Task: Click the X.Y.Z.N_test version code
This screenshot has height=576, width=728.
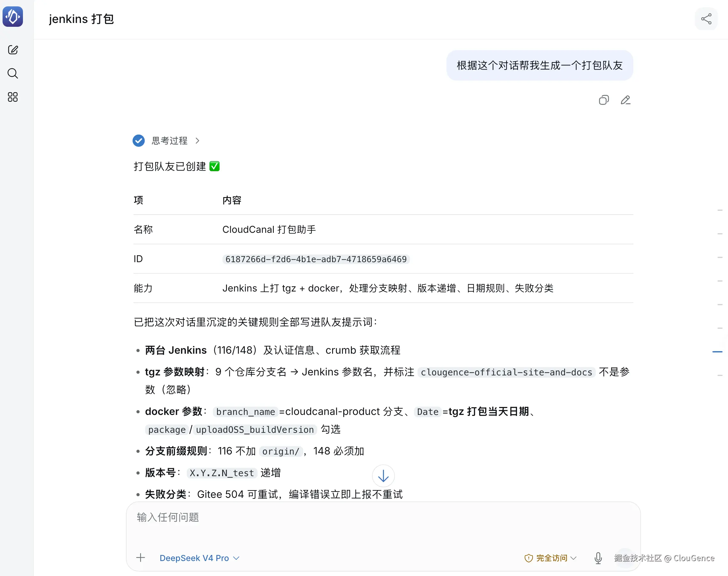Action: tap(222, 473)
